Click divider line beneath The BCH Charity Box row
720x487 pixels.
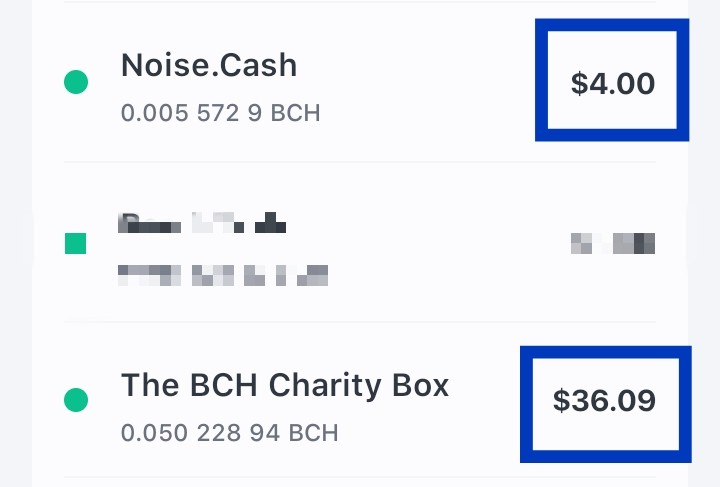[360, 478]
